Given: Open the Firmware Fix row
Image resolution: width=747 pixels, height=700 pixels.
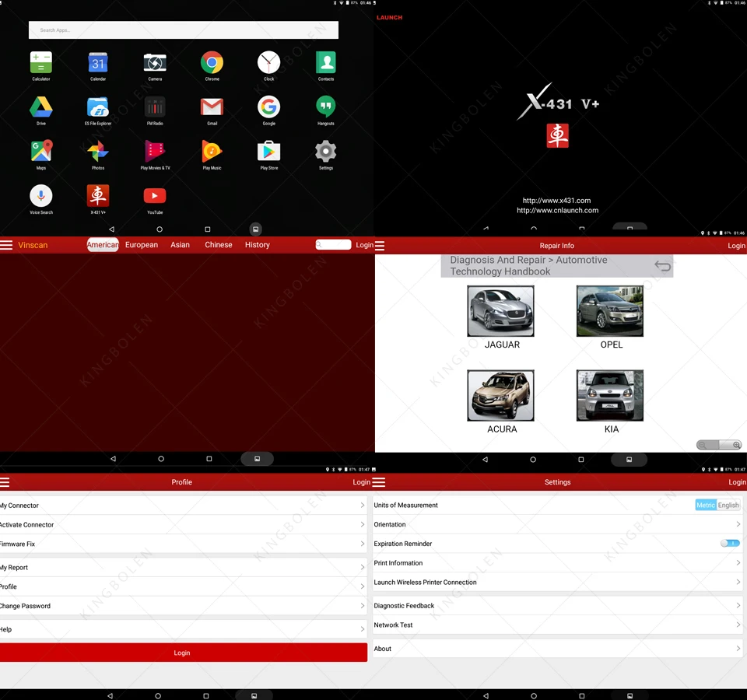Looking at the screenshot, I should point(184,544).
